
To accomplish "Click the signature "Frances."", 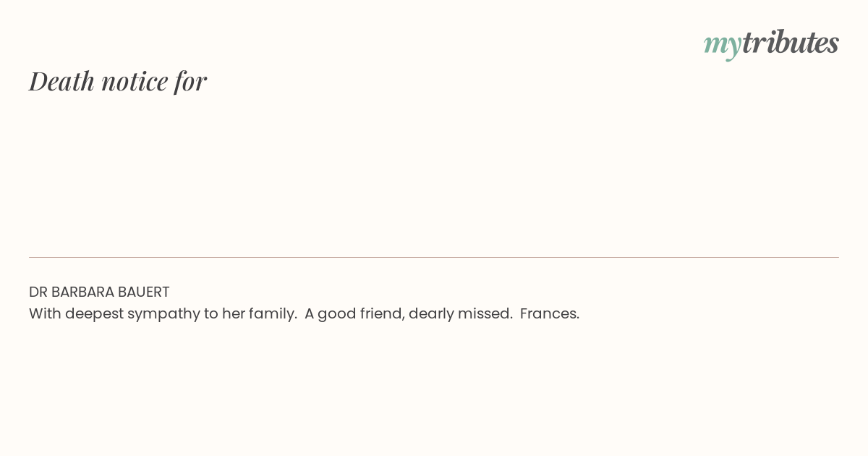I will click(x=550, y=313).
